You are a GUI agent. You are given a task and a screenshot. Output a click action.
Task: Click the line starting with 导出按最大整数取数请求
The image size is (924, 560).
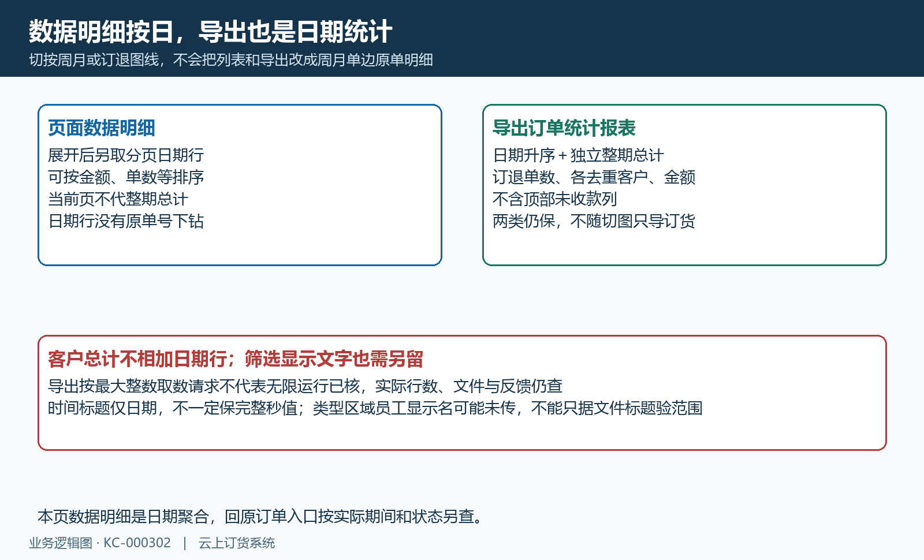coord(305,386)
